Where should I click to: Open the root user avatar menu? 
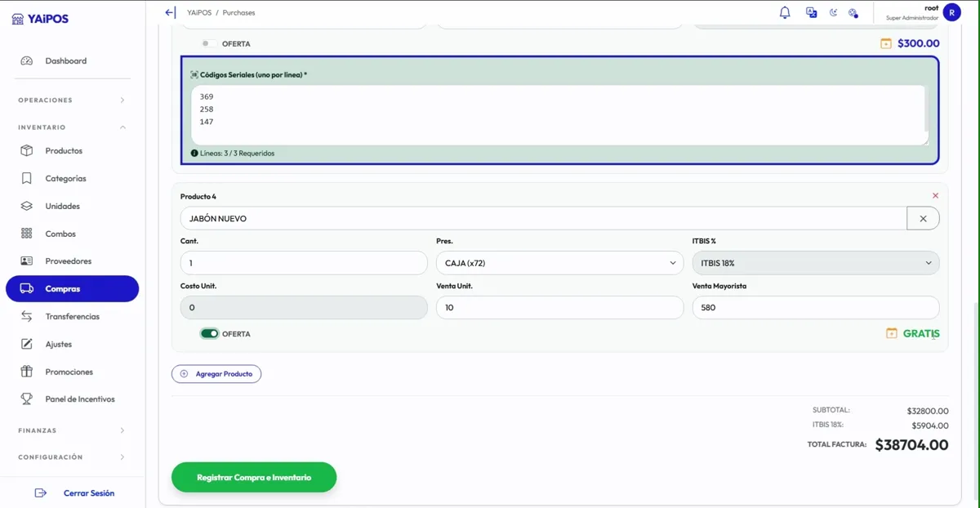[951, 12]
